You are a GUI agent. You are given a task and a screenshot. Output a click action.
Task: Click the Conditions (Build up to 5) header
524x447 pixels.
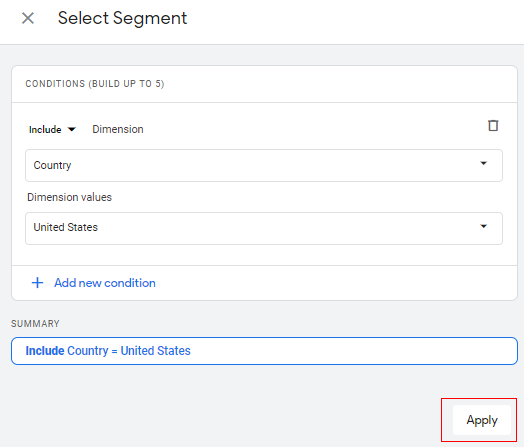[95, 84]
